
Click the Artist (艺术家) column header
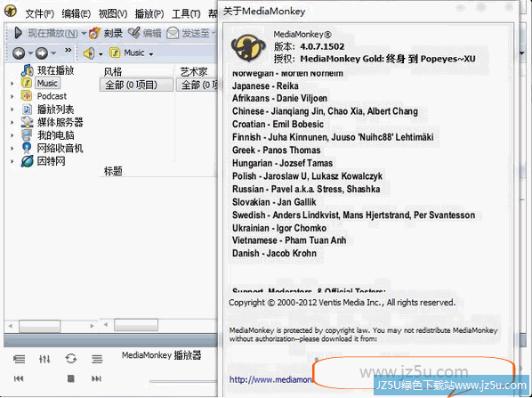click(194, 72)
